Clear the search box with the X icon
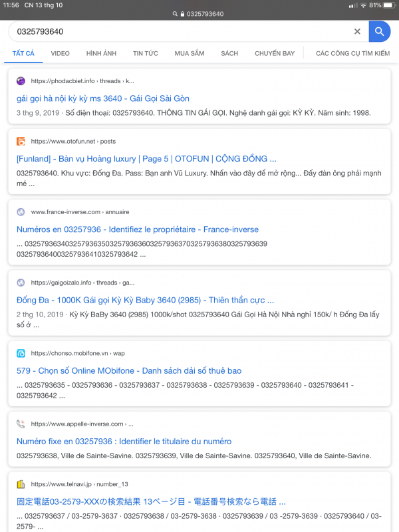Viewport: 399px width, 532px height. (x=357, y=31)
